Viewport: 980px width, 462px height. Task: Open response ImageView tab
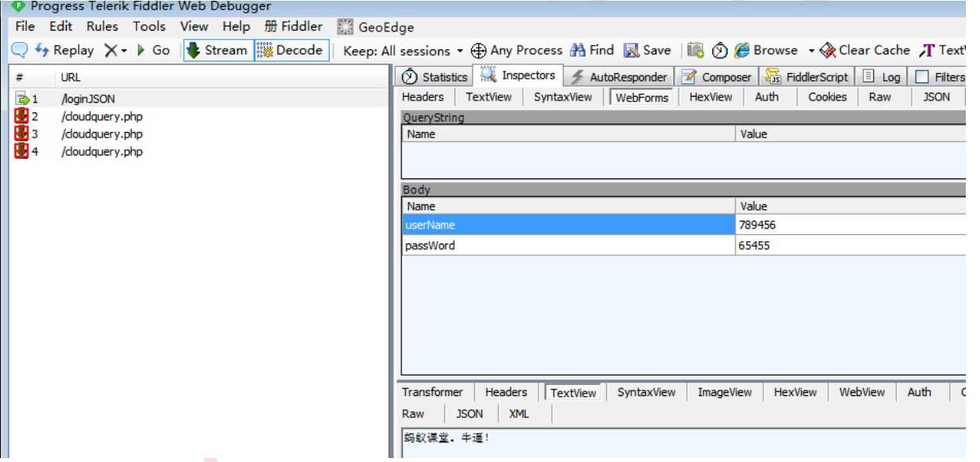click(x=724, y=392)
